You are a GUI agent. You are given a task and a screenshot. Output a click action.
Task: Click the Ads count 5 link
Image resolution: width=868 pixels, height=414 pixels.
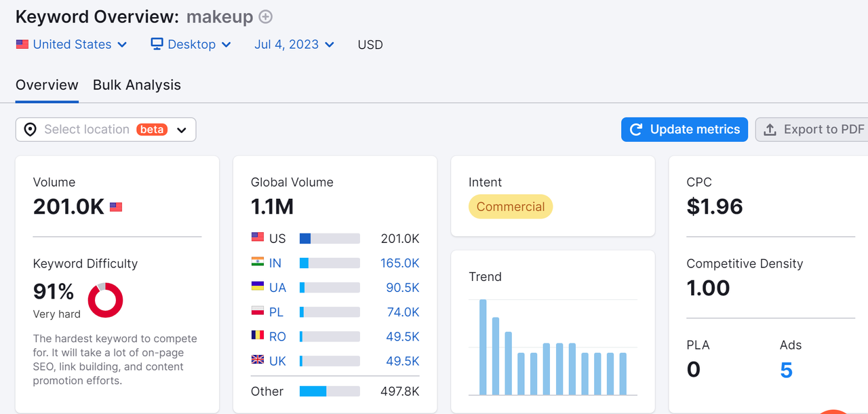click(x=786, y=370)
